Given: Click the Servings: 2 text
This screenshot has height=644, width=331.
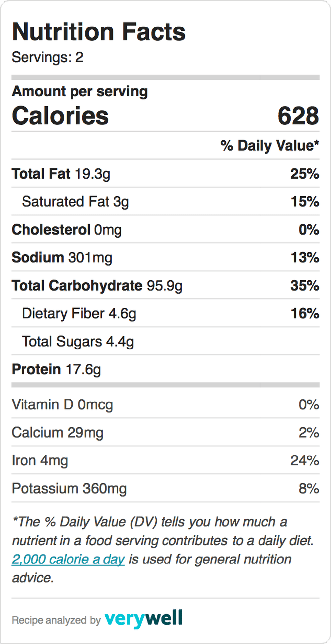Looking at the screenshot, I should point(47,57).
